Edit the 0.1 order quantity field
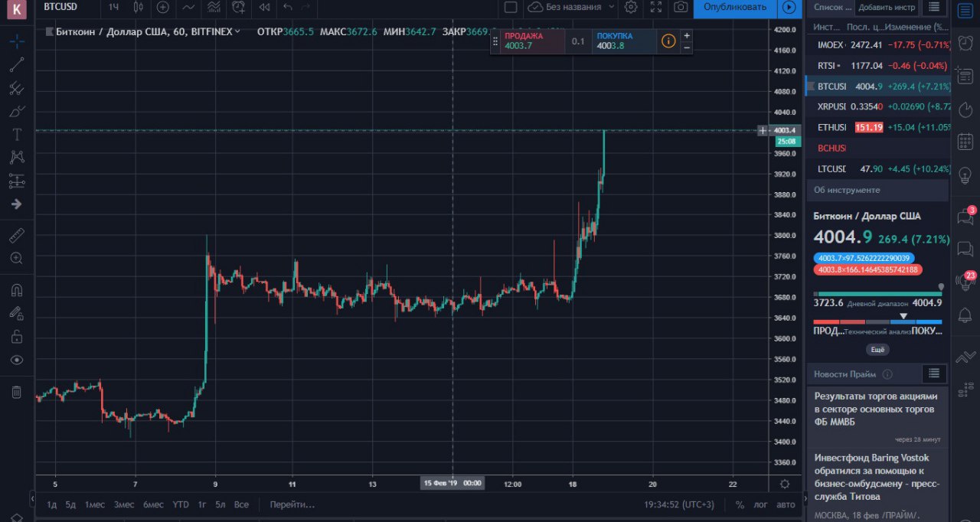This screenshot has height=522, width=980. point(578,41)
